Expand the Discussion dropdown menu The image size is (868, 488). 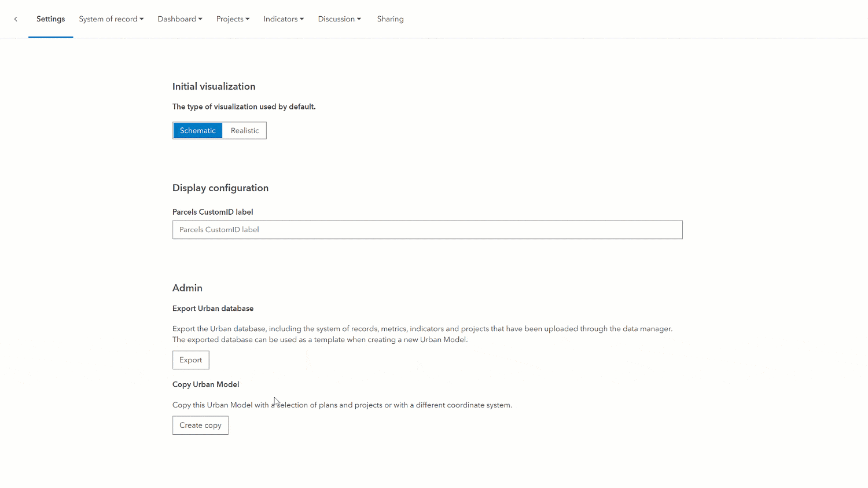click(340, 19)
